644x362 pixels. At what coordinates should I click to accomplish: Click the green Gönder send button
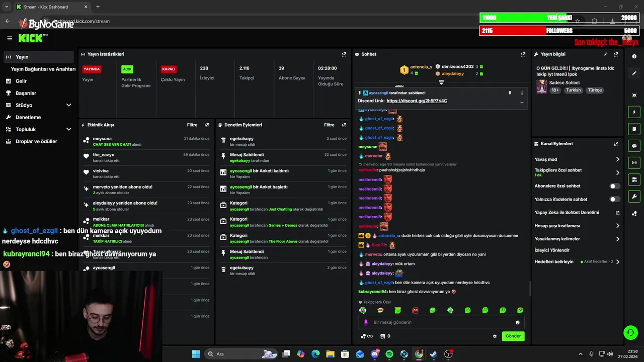pos(513,336)
